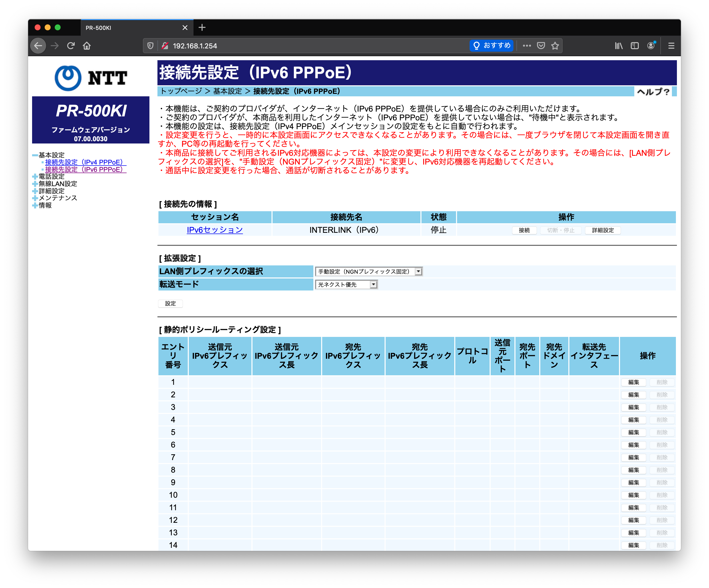The height and width of the screenshot is (588, 709).
Task: Open tracking protection shield icon
Action: (151, 46)
